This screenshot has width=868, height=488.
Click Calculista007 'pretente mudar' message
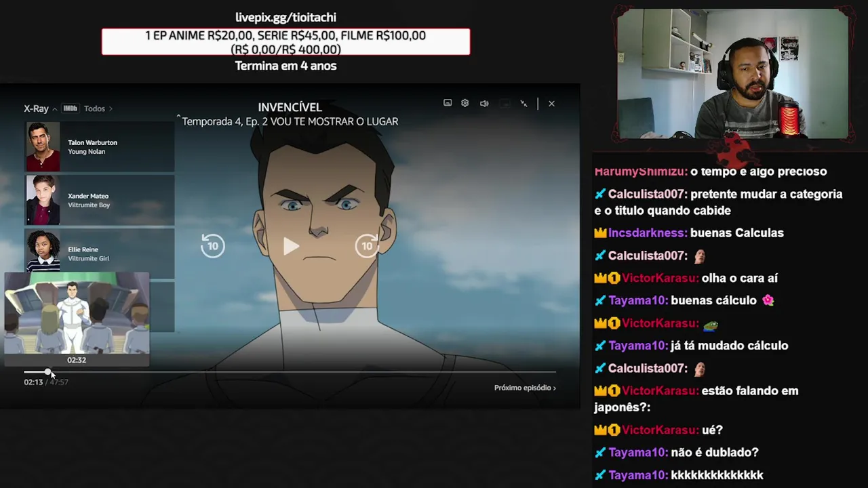pyautogui.click(x=718, y=202)
